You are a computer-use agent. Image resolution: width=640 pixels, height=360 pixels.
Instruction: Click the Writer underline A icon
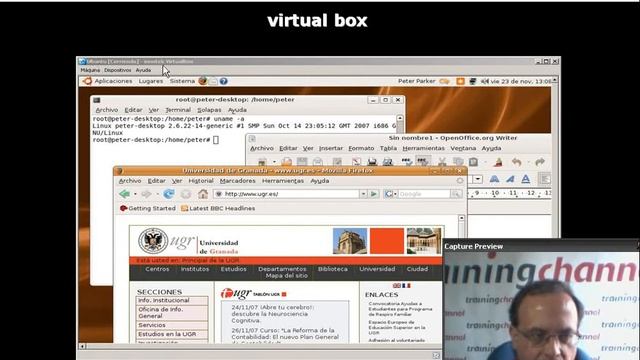[x=526, y=179]
